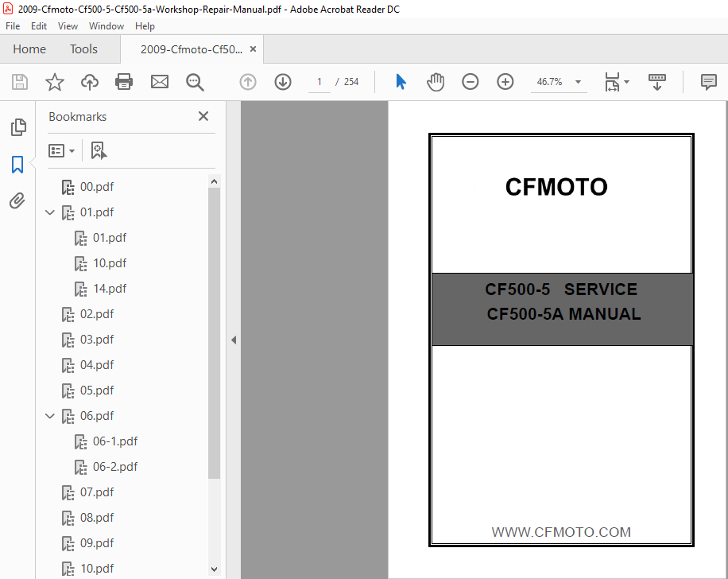Collapse the 06.pdf bookmark
The width and height of the screenshot is (728, 579).
coord(50,416)
